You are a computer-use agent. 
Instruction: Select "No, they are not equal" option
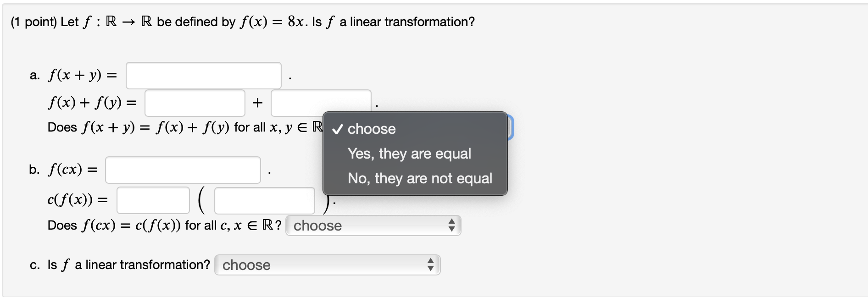pyautogui.click(x=420, y=178)
